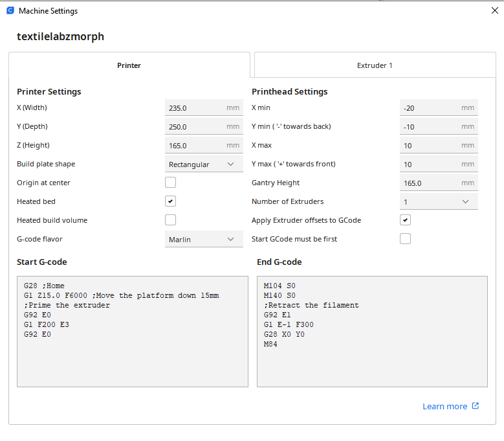Disable Apply Extruder offsets to GCode
504x441 pixels.
click(x=405, y=220)
